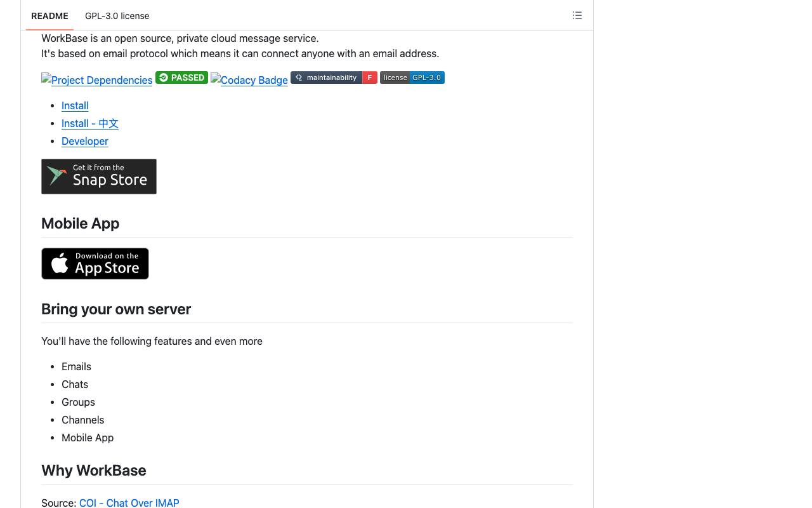The image size is (812, 508).
Task: Open the README outline icon
Action: tap(577, 15)
